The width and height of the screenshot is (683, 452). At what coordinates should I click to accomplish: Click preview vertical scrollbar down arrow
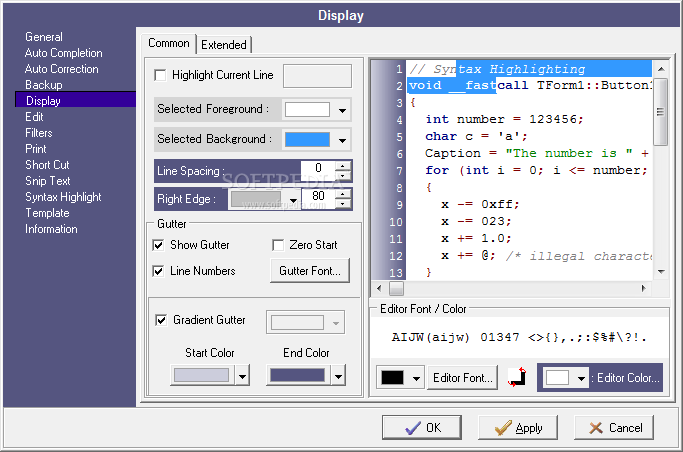(661, 272)
